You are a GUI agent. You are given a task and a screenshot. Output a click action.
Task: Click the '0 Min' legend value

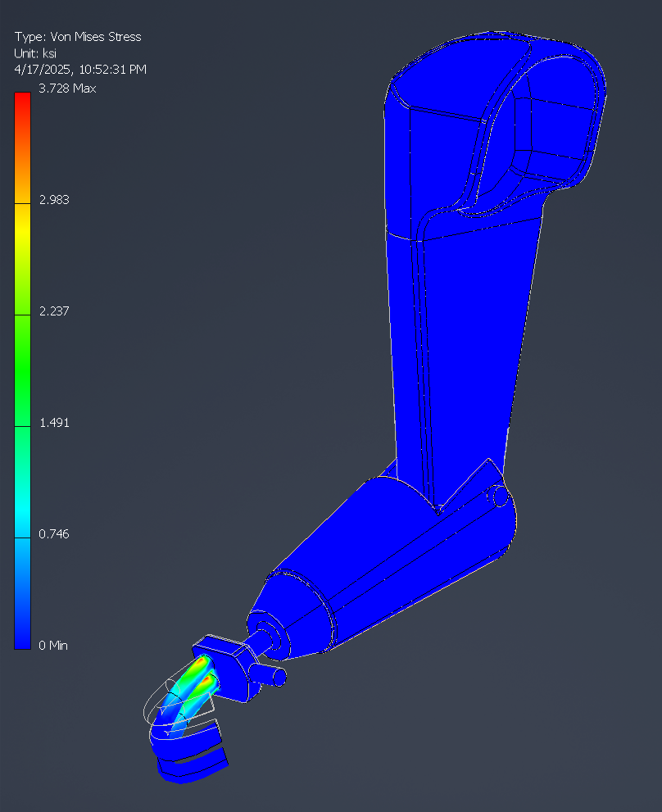(53, 645)
